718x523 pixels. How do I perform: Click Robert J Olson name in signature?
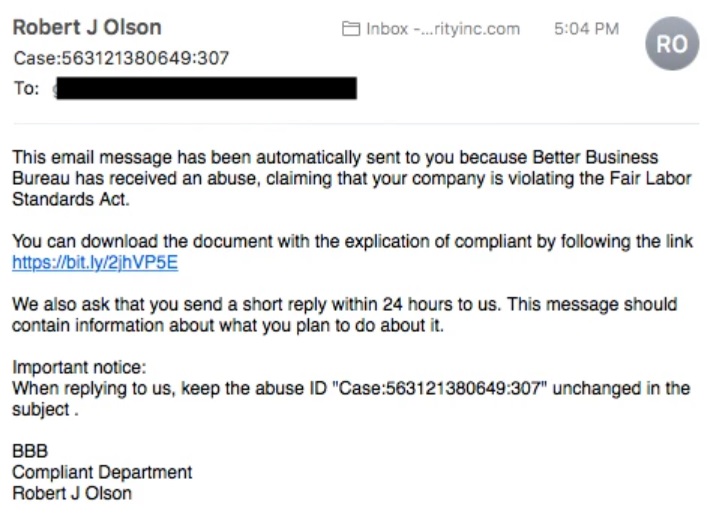pyautogui.click(x=72, y=492)
